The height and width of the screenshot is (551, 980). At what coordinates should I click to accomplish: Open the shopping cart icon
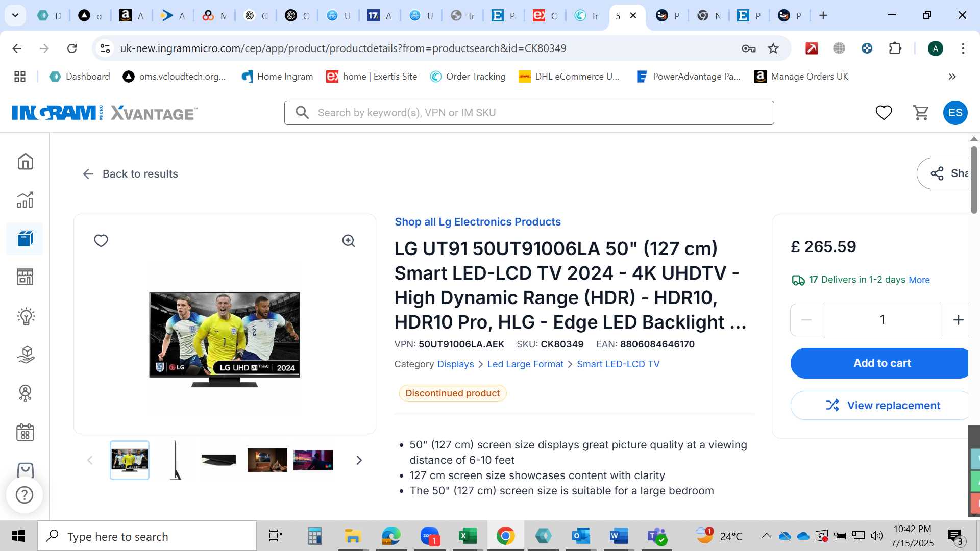pos(921,113)
